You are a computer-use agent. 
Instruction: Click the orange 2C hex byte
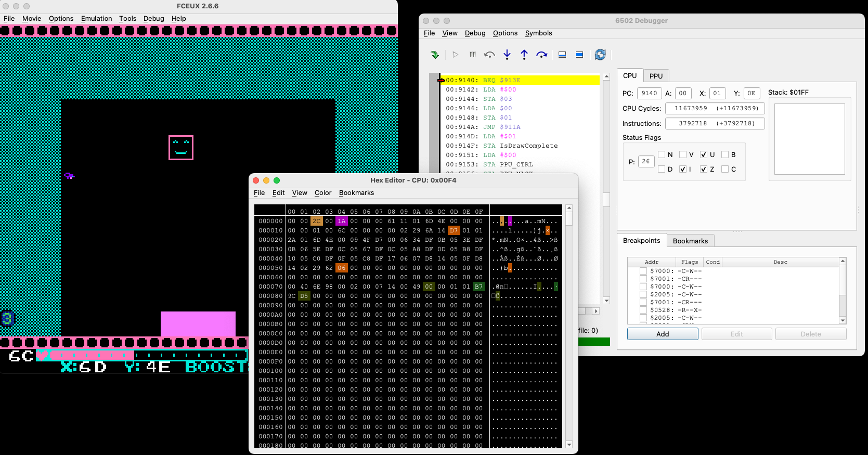click(317, 221)
